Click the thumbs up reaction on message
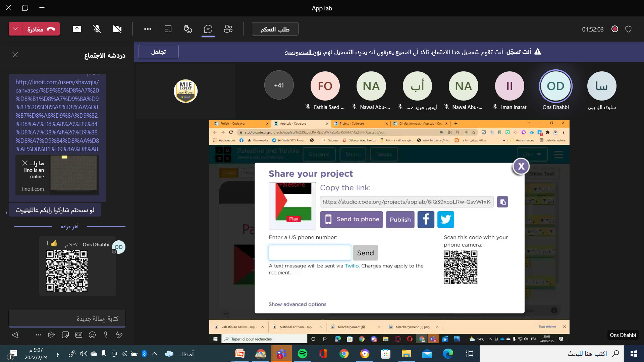Screen dimensions: 644x362 [54, 243]
